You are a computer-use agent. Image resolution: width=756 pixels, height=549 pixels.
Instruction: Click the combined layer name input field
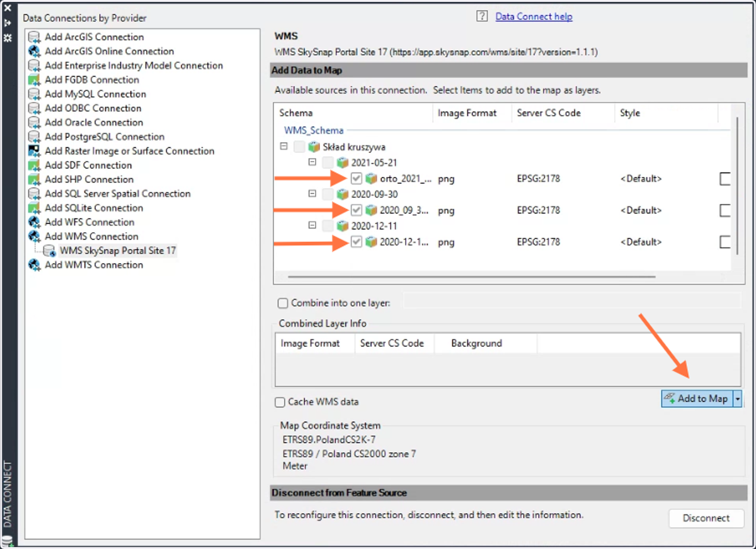click(x=572, y=301)
